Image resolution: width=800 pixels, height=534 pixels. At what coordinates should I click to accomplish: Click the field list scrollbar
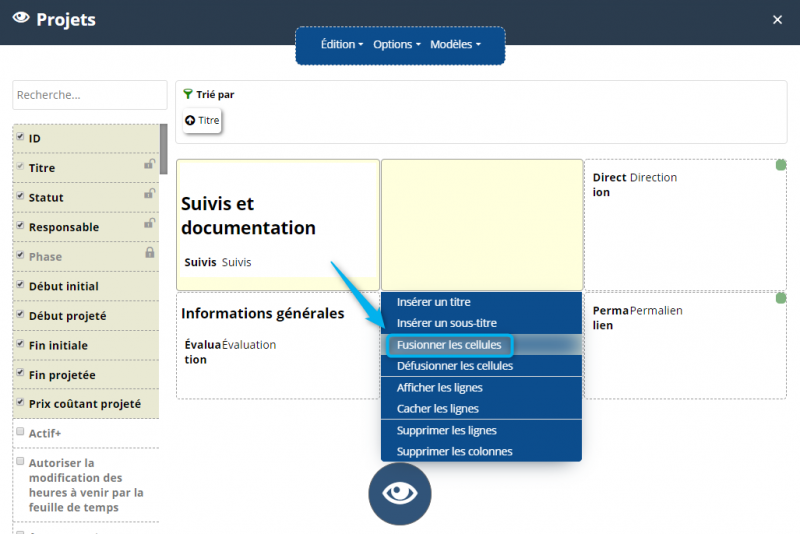point(163,150)
